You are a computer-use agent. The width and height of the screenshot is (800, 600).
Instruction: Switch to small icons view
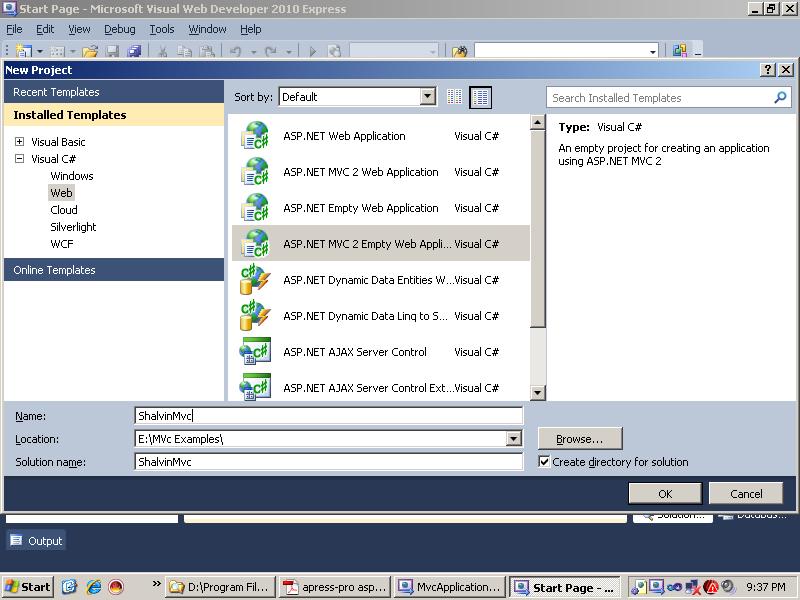coord(454,96)
